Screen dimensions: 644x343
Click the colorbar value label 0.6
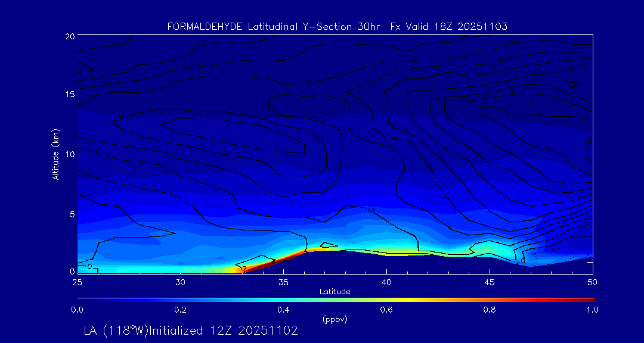point(386,310)
